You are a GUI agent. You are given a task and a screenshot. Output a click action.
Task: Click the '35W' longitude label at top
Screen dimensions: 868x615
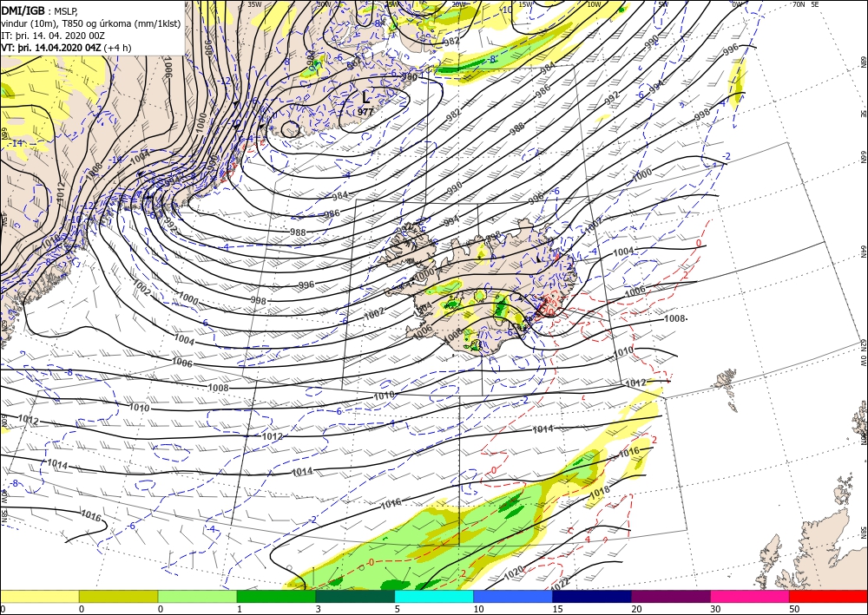(x=254, y=3)
